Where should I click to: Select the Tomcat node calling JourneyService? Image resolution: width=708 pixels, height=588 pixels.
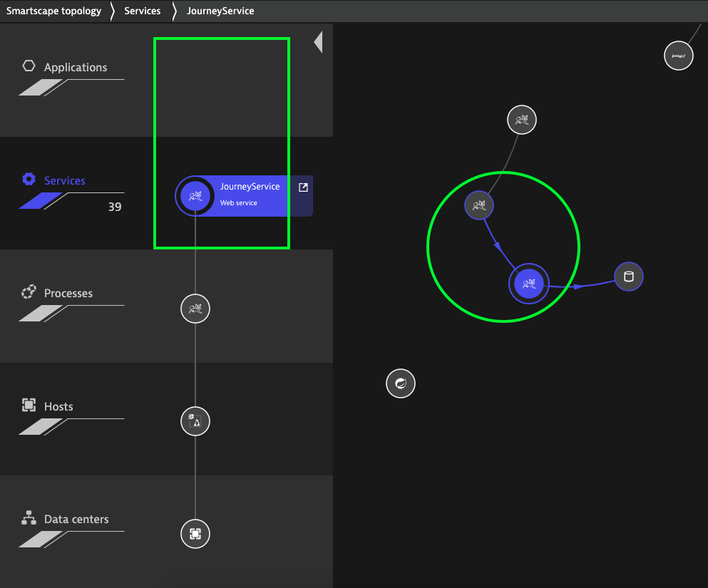479,206
